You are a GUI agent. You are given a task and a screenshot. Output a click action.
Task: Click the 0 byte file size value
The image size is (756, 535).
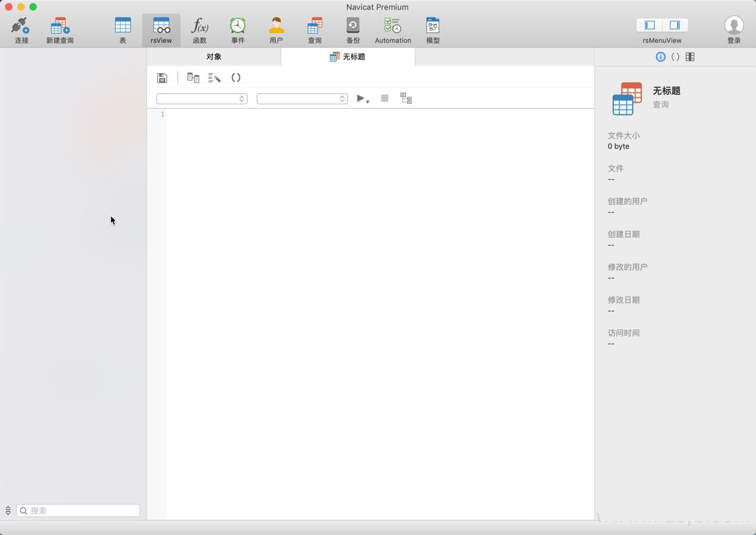coord(618,146)
